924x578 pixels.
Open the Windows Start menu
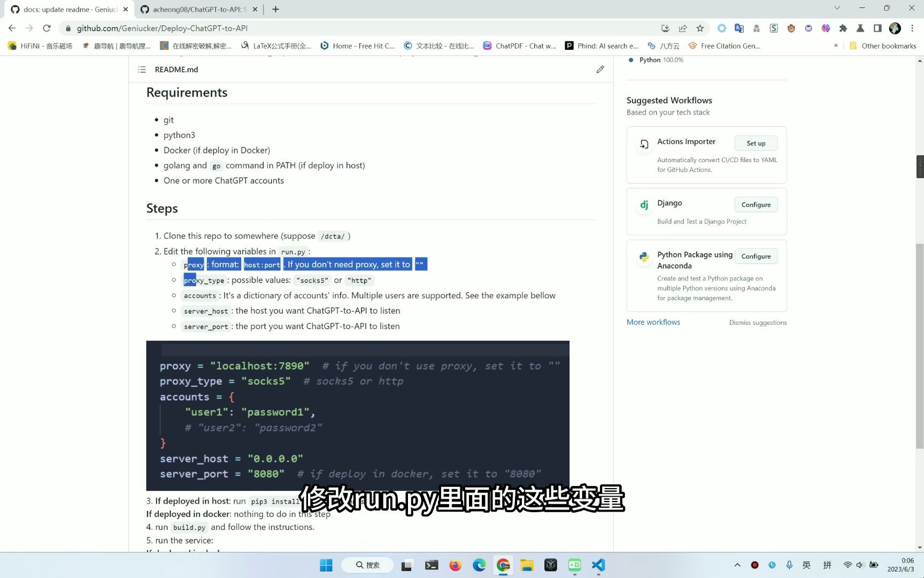326,565
